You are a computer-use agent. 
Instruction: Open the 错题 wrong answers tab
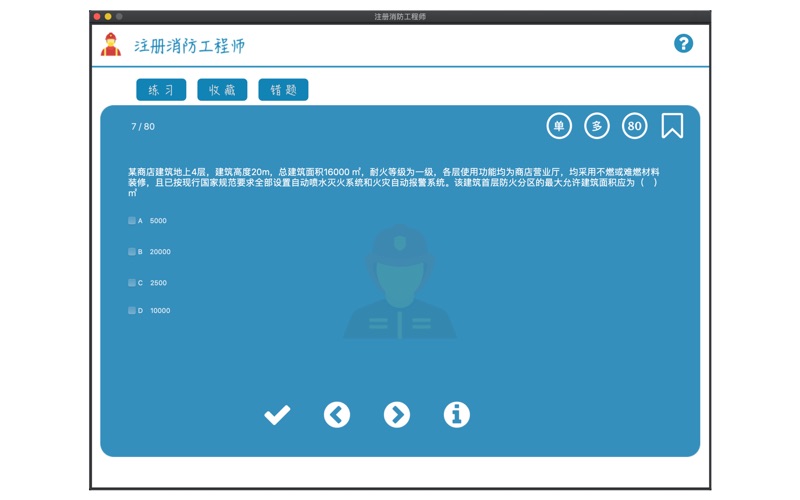(x=283, y=90)
